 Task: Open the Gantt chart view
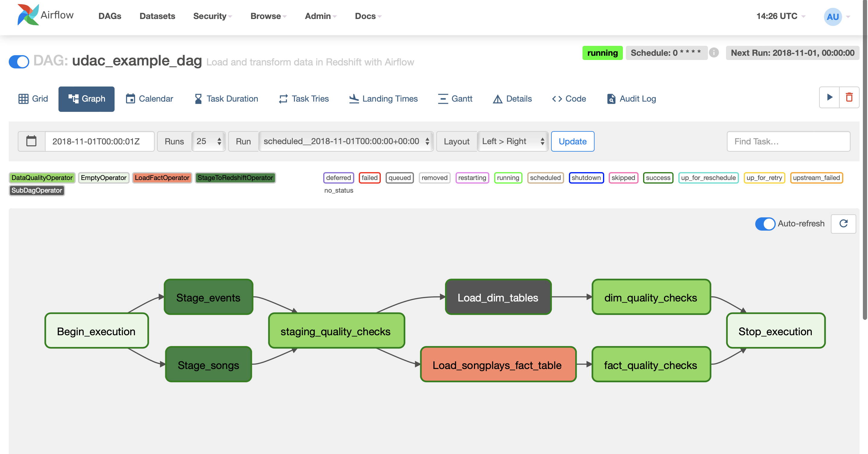point(455,99)
